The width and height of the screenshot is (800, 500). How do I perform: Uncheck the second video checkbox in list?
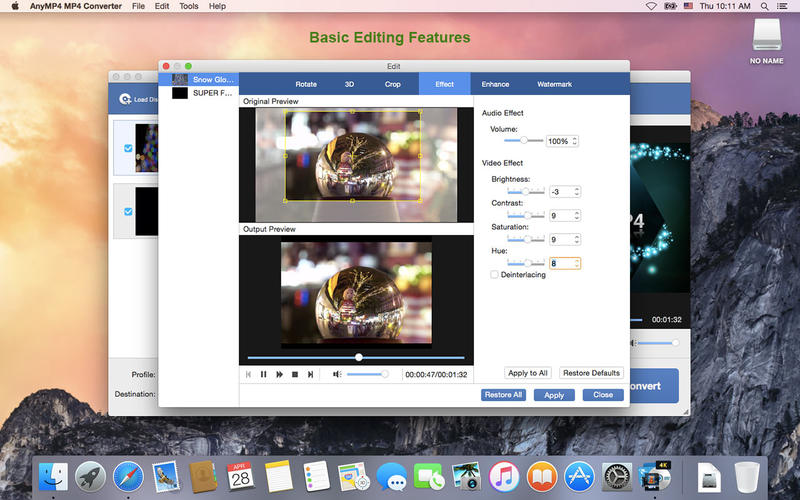click(128, 211)
